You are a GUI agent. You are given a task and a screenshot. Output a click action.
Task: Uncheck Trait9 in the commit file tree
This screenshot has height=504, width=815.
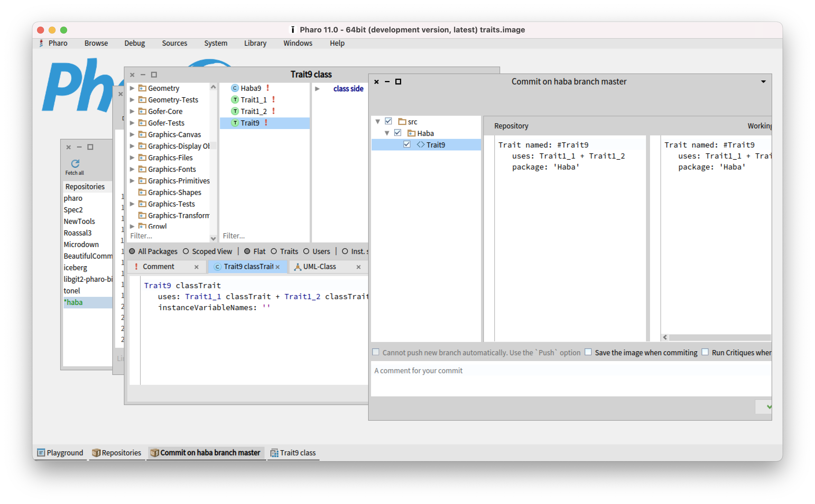pos(407,145)
